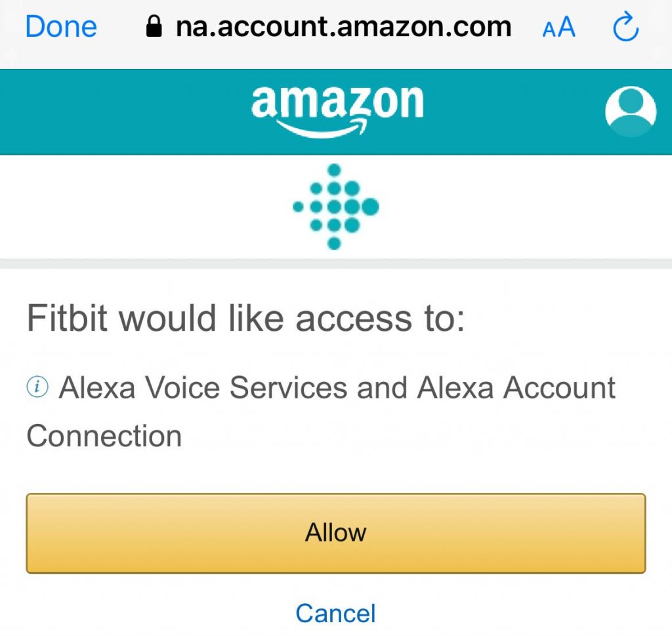The image size is (672, 636).
Task: Tap the large A in the AA control
Action: pos(566,28)
